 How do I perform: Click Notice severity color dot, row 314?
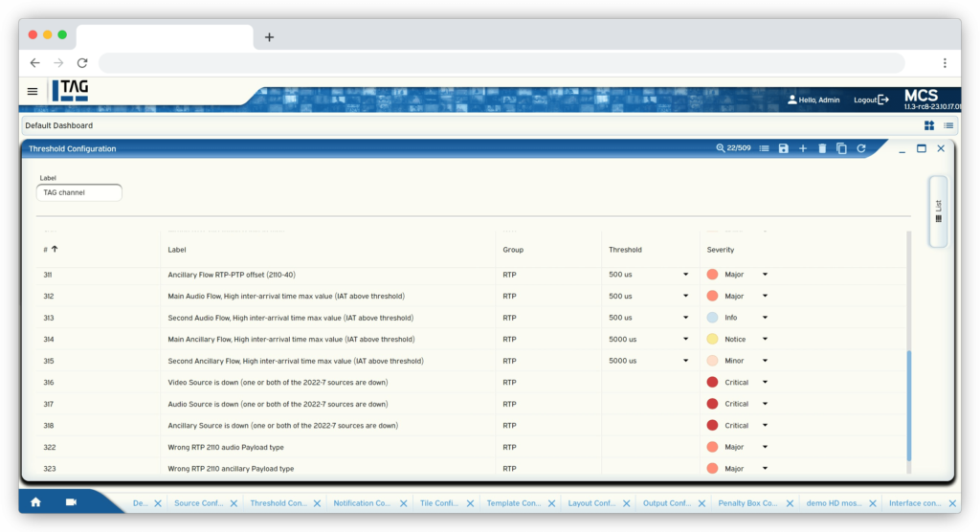pos(712,339)
